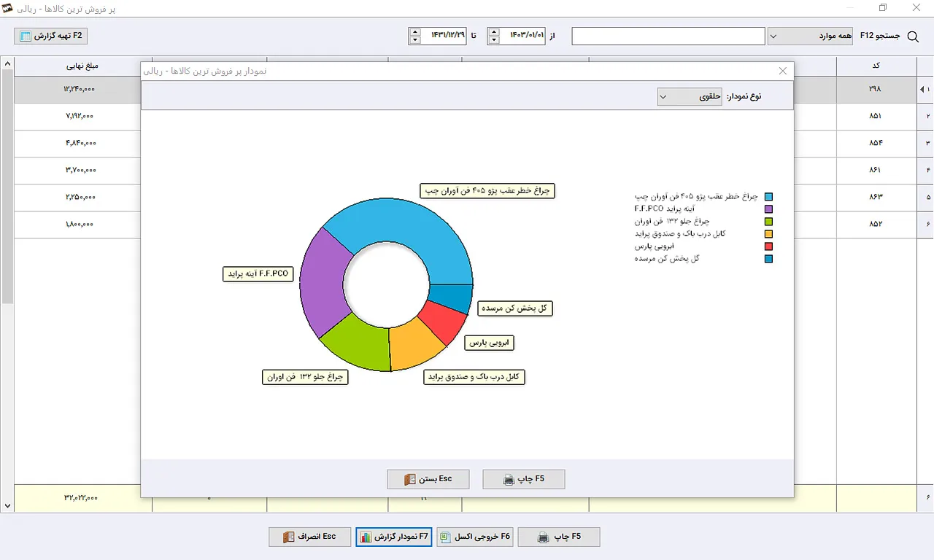Open the همه موارد filter dropdown
This screenshot has height=560, width=934.
(x=810, y=36)
